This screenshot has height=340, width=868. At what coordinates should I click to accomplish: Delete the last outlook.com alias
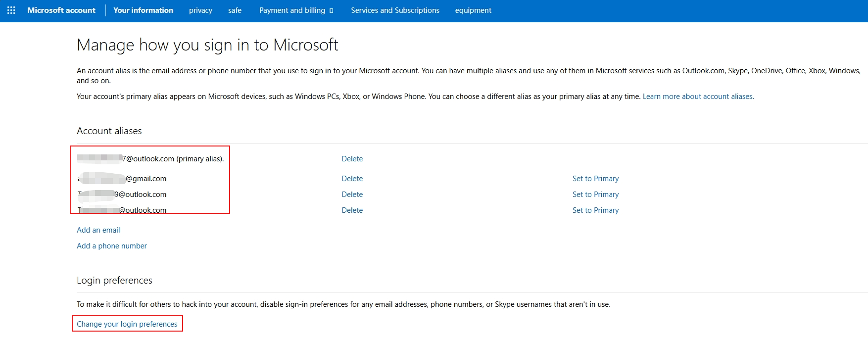pyautogui.click(x=352, y=210)
